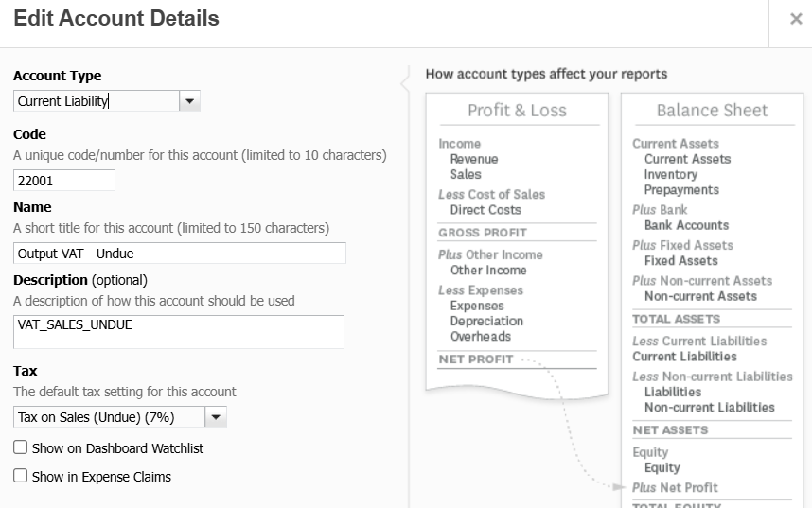Click the Profit & Loss report heading
This screenshot has width=812, height=508.
[x=517, y=111]
